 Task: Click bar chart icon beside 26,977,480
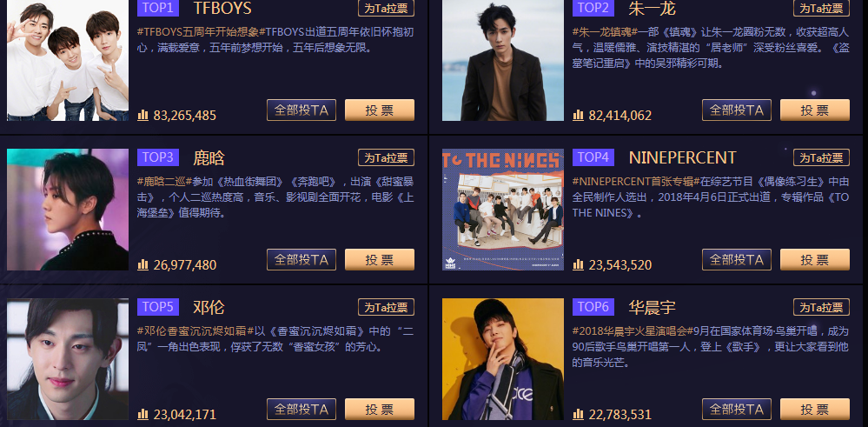tap(142, 264)
